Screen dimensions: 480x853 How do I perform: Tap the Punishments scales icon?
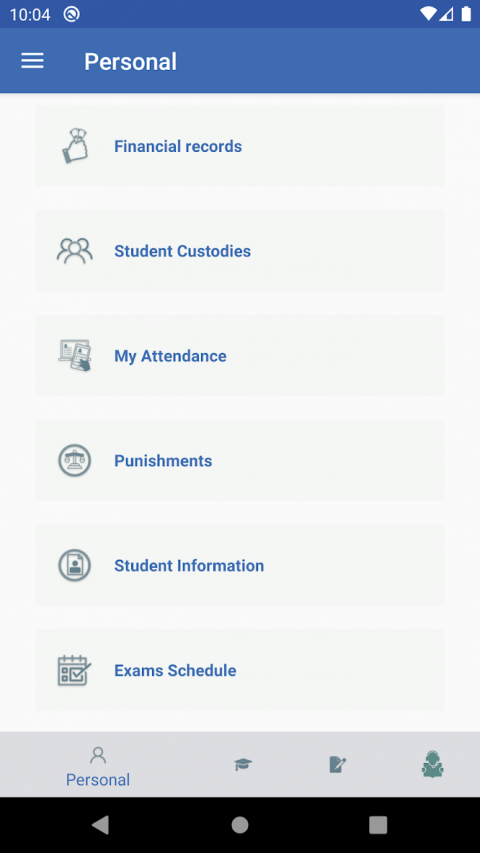tap(75, 461)
